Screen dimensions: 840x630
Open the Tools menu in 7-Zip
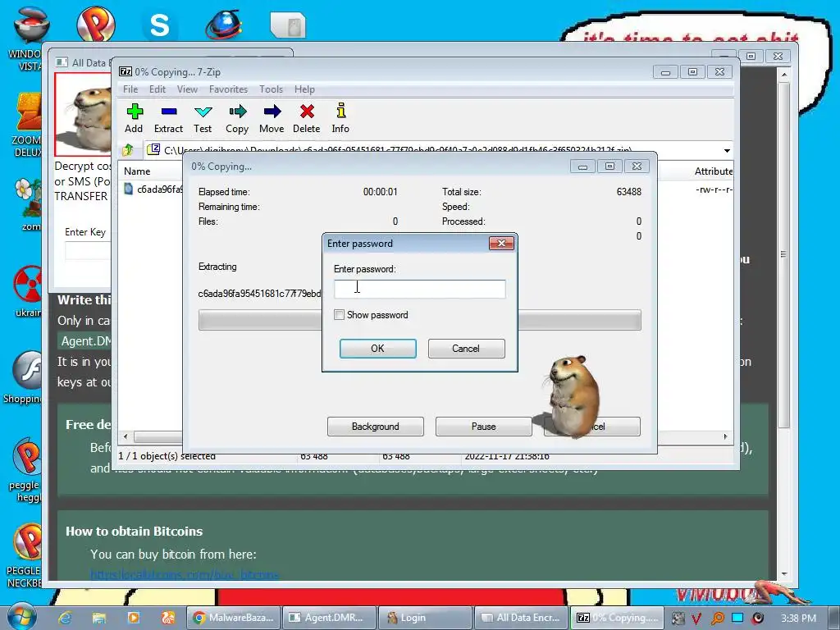pos(271,89)
